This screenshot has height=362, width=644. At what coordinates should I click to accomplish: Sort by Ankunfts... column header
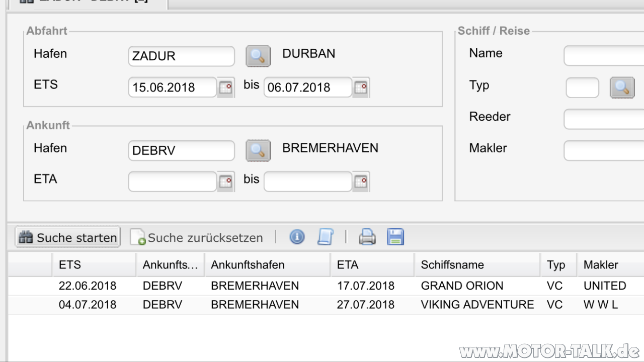171,264
